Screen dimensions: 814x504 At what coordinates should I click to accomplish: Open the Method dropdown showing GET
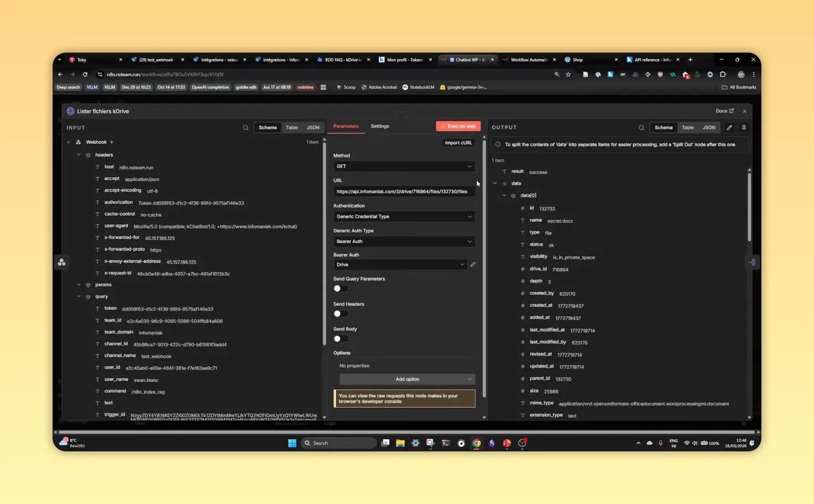[x=404, y=166]
